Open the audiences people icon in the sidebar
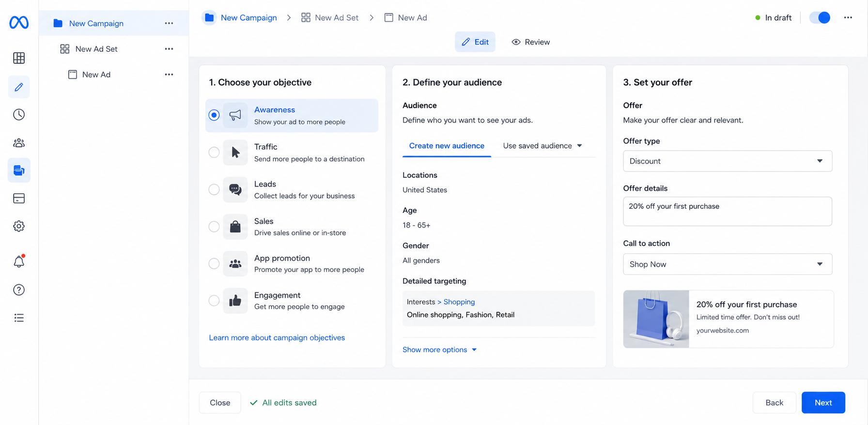This screenshot has height=425, width=868. [19, 143]
